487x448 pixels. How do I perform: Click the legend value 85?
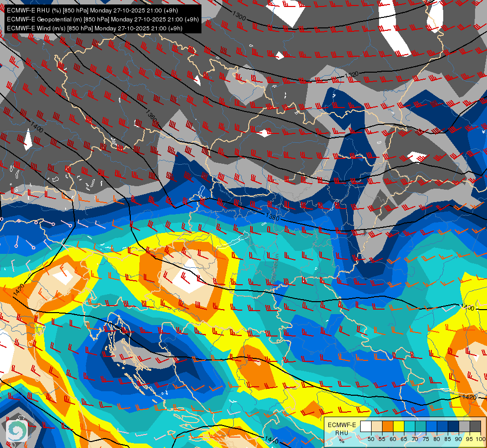pos(448,439)
